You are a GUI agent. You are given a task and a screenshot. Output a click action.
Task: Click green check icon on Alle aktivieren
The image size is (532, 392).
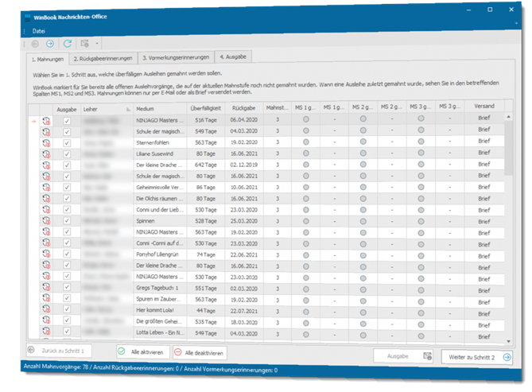(x=122, y=351)
